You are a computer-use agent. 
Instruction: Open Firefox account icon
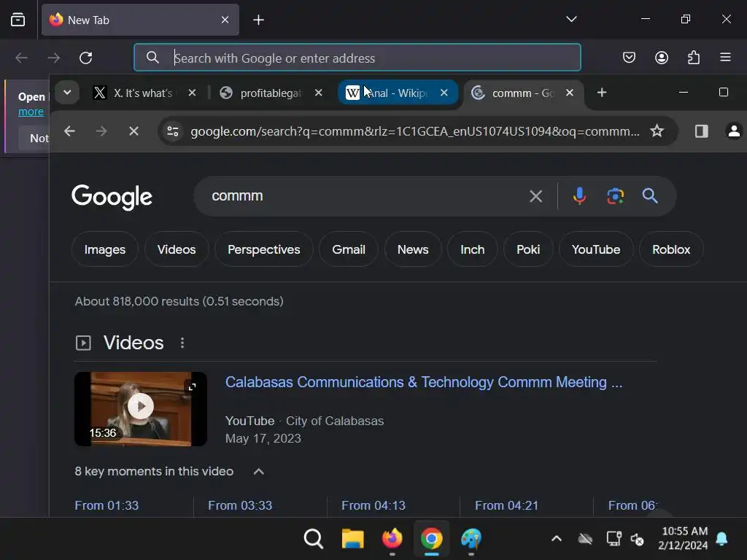661,58
